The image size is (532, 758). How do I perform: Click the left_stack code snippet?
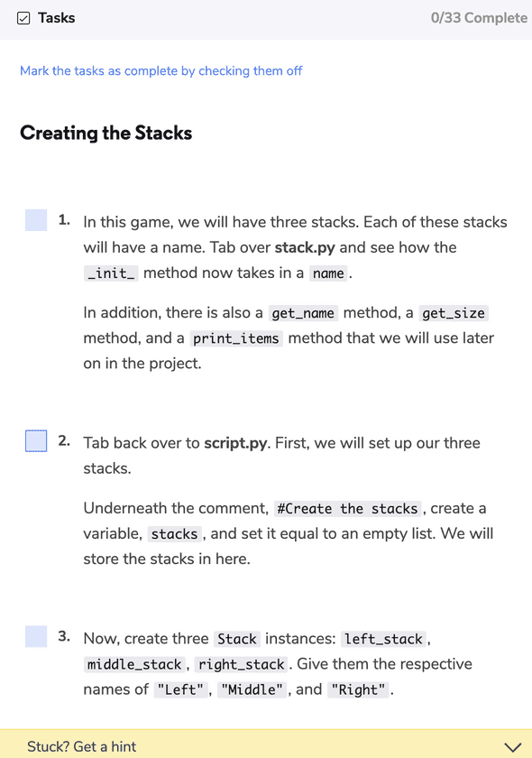click(383, 639)
